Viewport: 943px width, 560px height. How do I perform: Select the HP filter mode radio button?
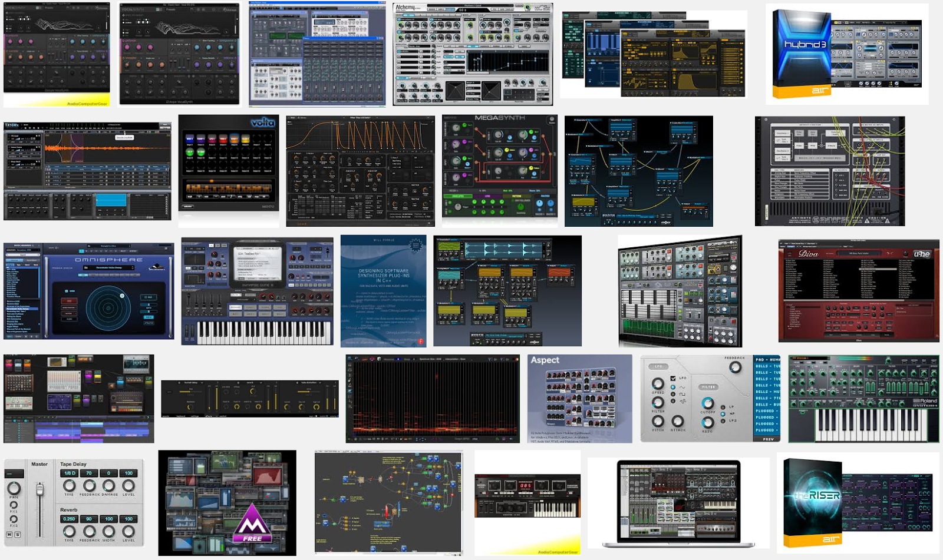(x=723, y=414)
